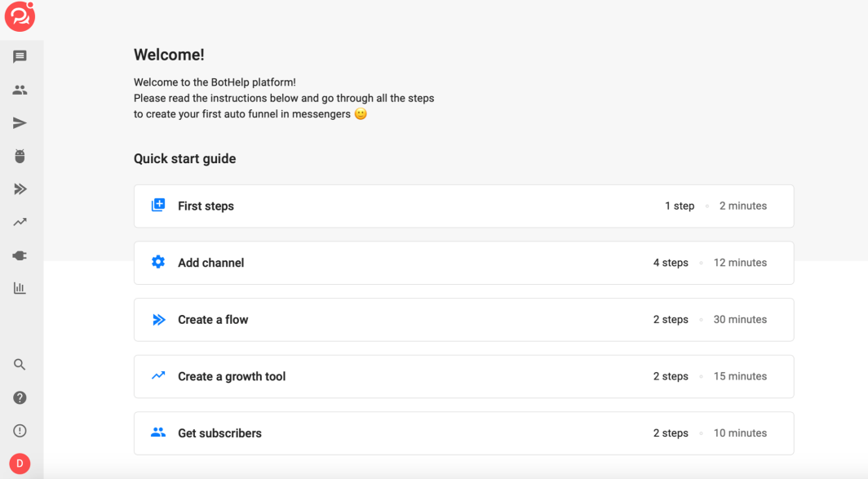
Task: Open help question mark icon
Action: (x=20, y=397)
